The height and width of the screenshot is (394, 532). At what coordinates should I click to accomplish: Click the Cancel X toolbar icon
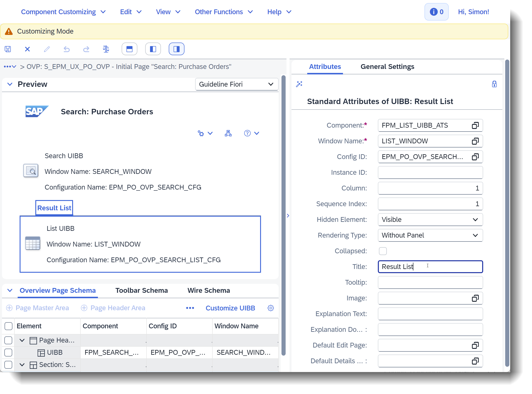[27, 49]
